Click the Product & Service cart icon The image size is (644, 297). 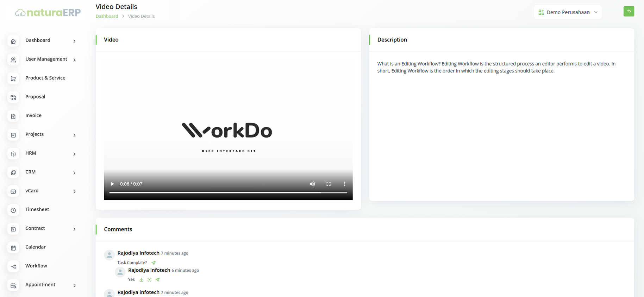13,79
